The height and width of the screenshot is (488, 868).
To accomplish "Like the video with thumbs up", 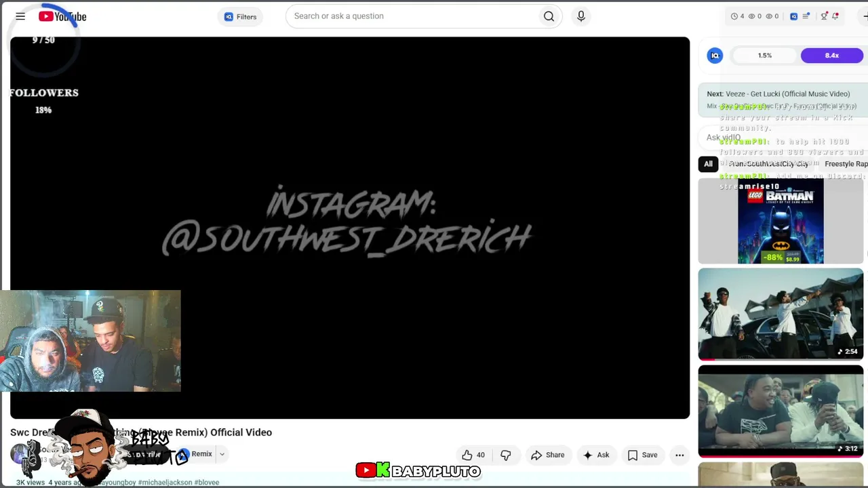I will click(473, 455).
